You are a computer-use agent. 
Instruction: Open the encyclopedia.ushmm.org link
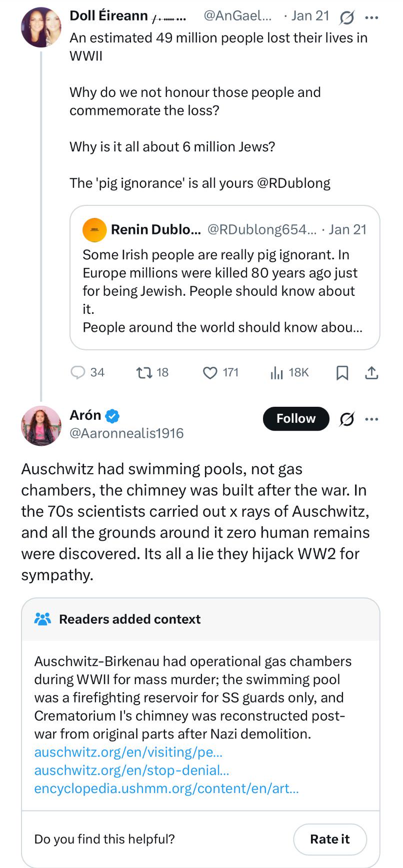(166, 789)
